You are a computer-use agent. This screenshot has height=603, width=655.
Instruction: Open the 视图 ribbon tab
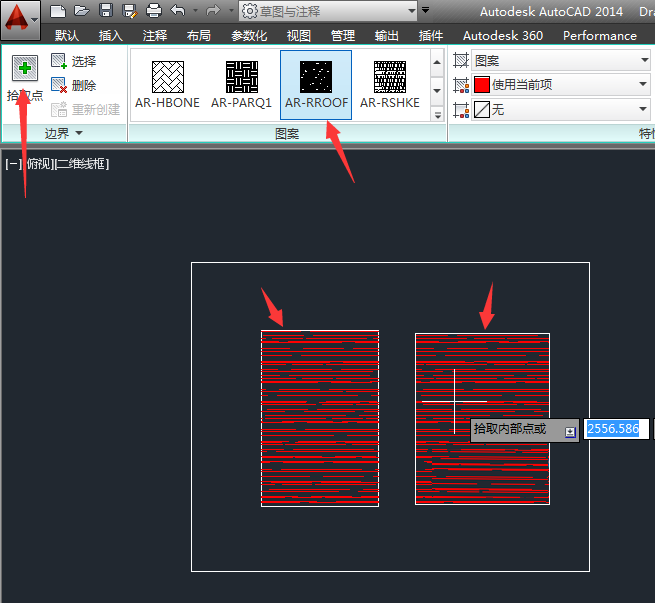(299, 36)
